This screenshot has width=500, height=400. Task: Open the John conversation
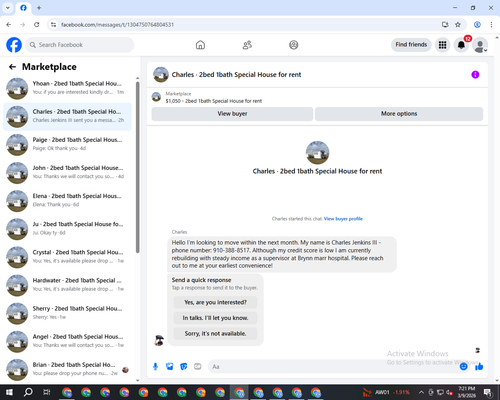point(67,173)
